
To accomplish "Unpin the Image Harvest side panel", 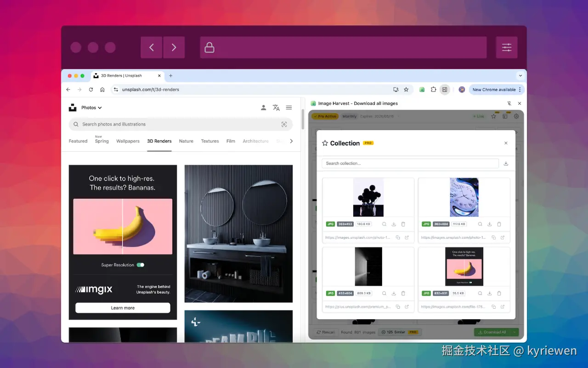I will [x=509, y=103].
